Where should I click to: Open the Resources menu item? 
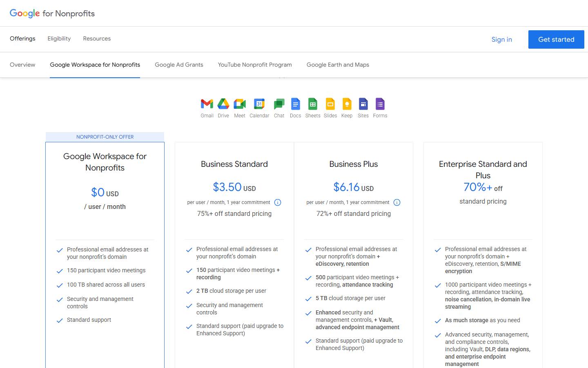97,39
